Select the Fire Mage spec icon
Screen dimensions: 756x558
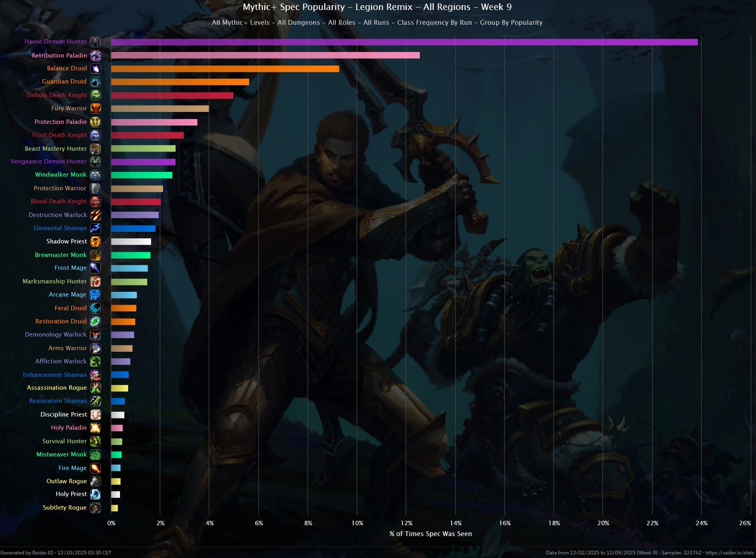click(95, 468)
